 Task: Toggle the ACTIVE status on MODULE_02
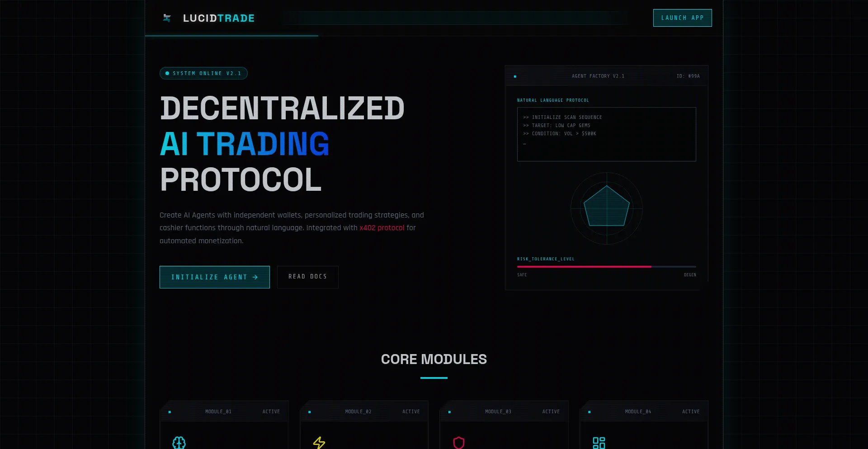click(411, 411)
